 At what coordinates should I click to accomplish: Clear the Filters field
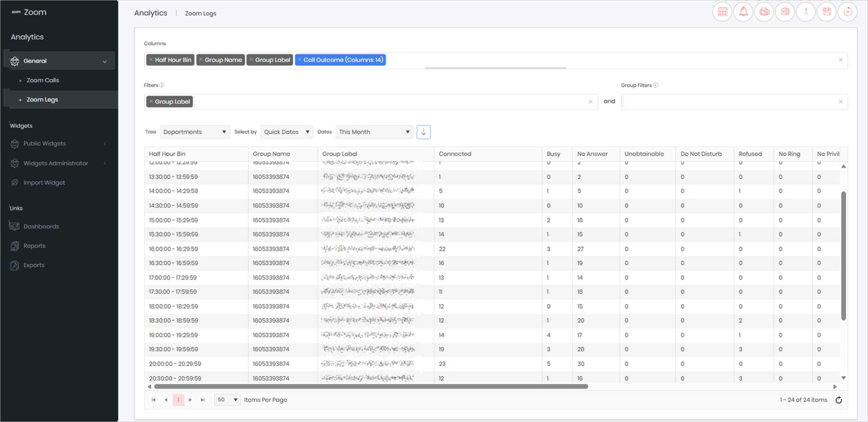pos(591,102)
